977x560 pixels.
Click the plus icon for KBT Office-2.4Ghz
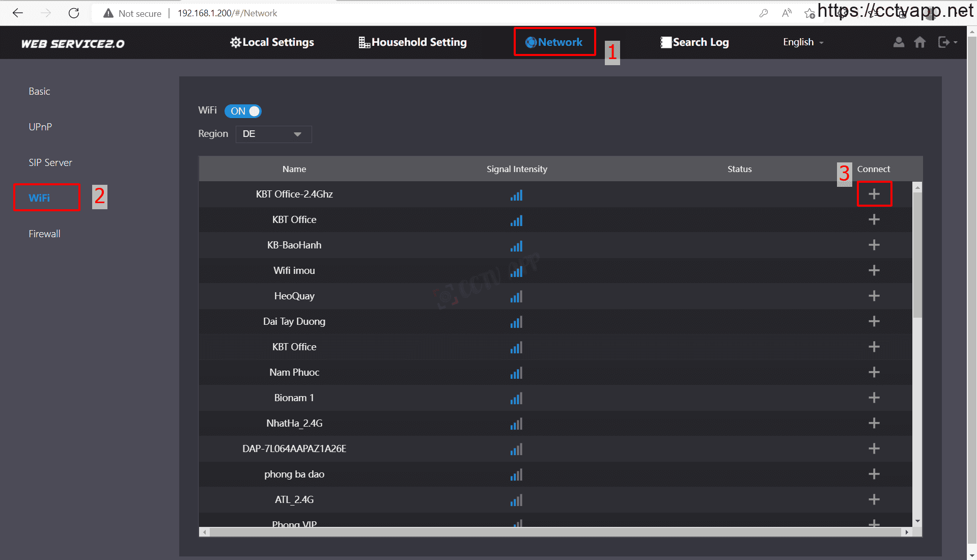[874, 194]
